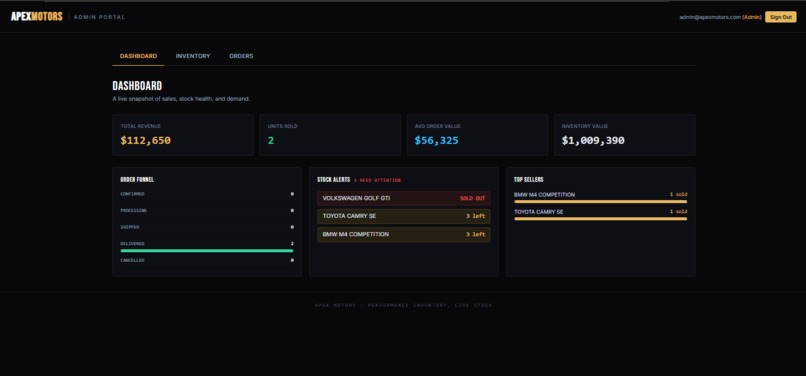Open the Orders tab
The image size is (806, 376).
click(x=241, y=56)
